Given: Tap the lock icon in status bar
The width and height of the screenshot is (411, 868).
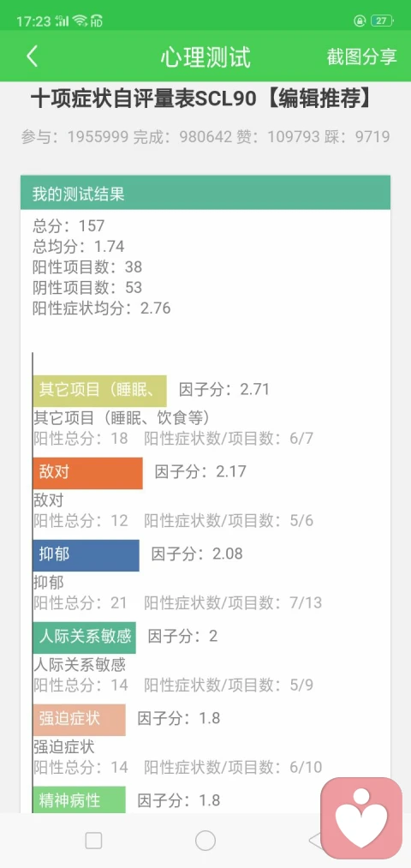Looking at the screenshot, I should [x=360, y=21].
